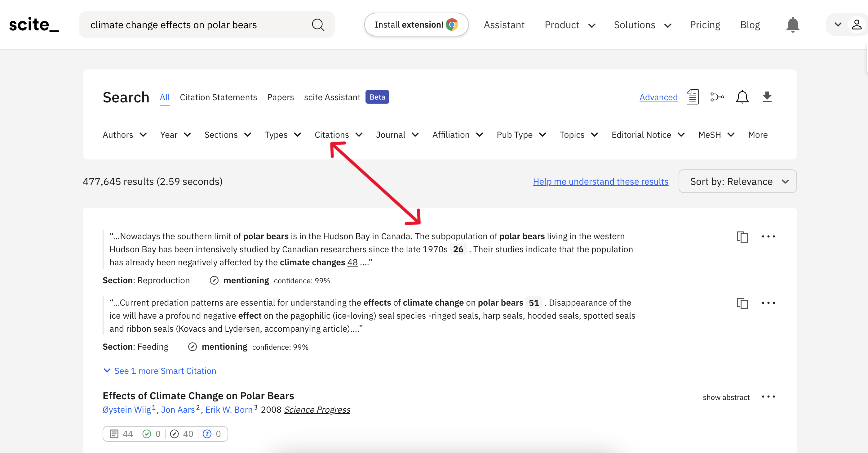The width and height of the screenshot is (868, 453).
Task: Open Advanced search link
Action: [658, 97]
